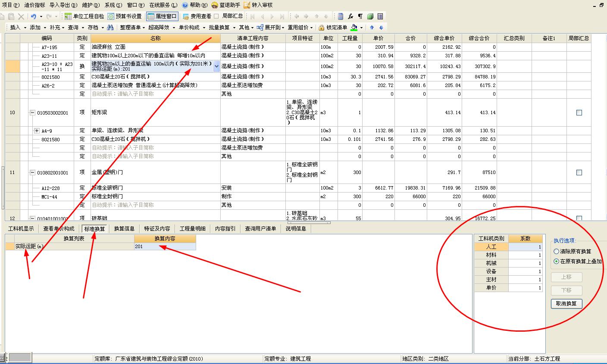Click the blue move-down arrow icon
The image size is (607, 364).
coord(381,28)
